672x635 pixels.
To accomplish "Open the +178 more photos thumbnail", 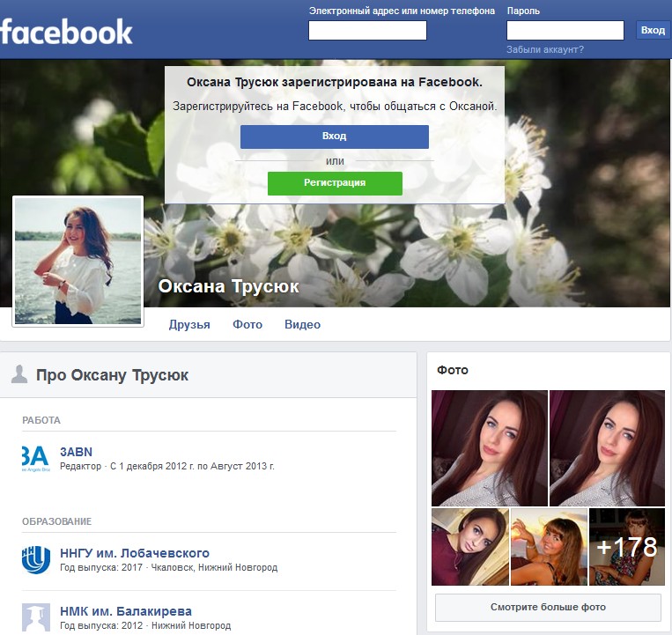I will pos(626,547).
